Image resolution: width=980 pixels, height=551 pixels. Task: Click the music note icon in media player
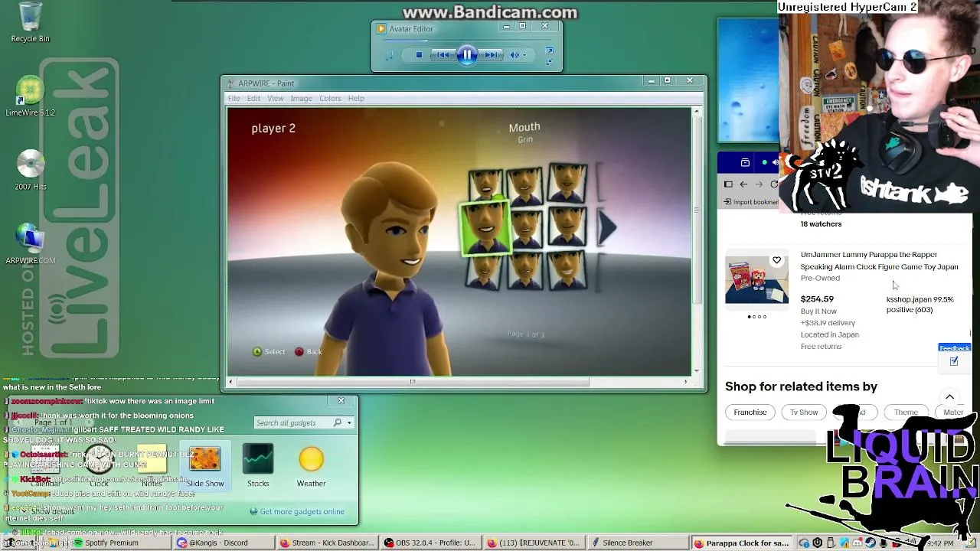pos(390,55)
